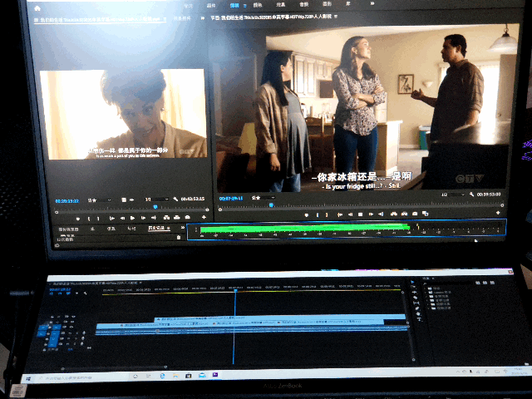Click the Source monitor blue playhead marker

point(155,207)
